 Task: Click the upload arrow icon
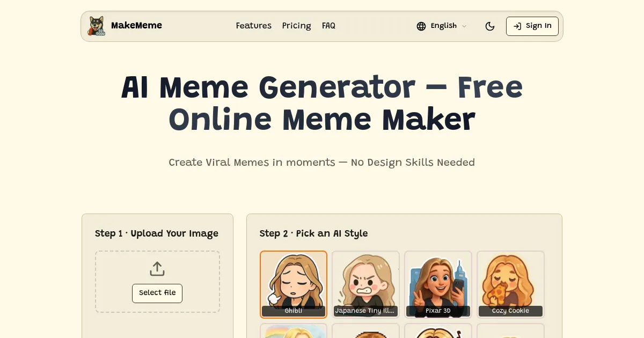(x=157, y=269)
